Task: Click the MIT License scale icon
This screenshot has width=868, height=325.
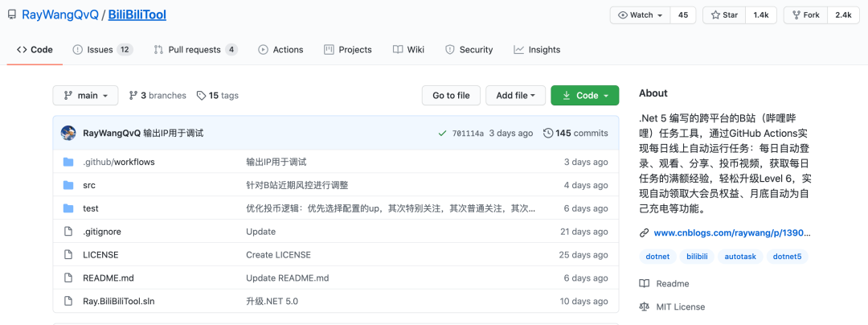Action: tap(644, 306)
